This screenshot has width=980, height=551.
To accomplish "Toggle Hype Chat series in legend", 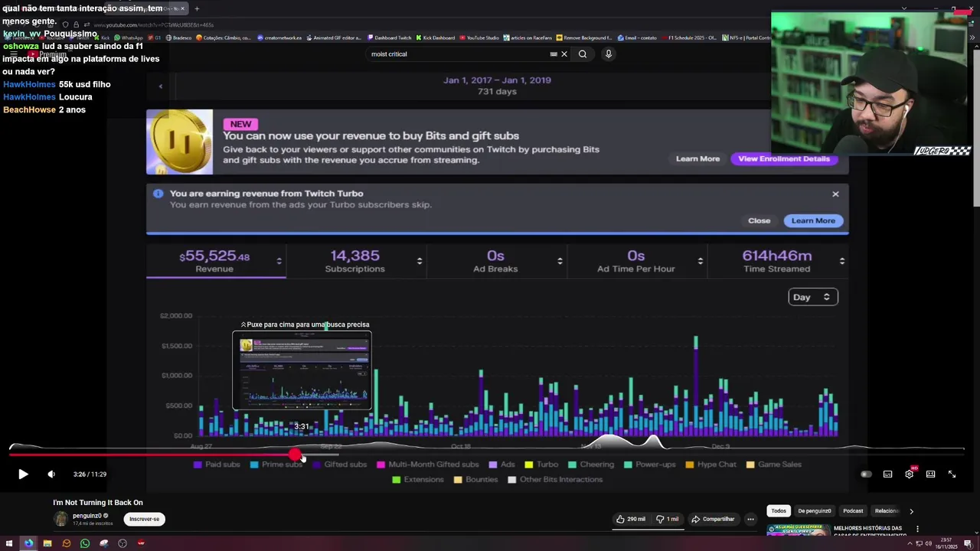I will tap(711, 465).
